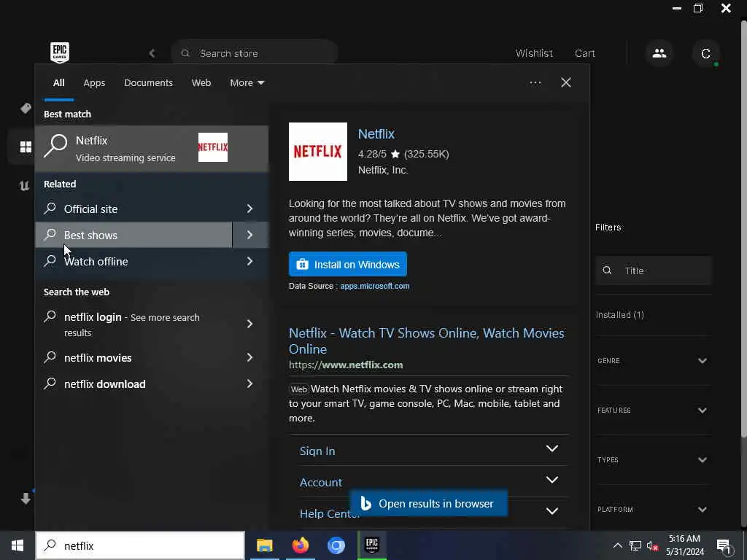Viewport: 747px width, 560px height.
Task: Click the Search store input field
Action: click(255, 53)
